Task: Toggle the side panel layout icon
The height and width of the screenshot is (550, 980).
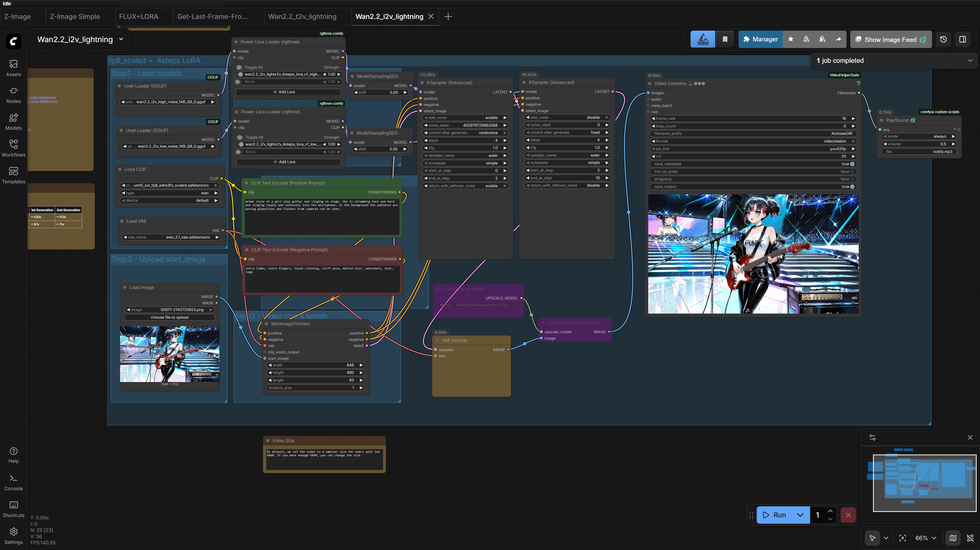Action: point(962,39)
